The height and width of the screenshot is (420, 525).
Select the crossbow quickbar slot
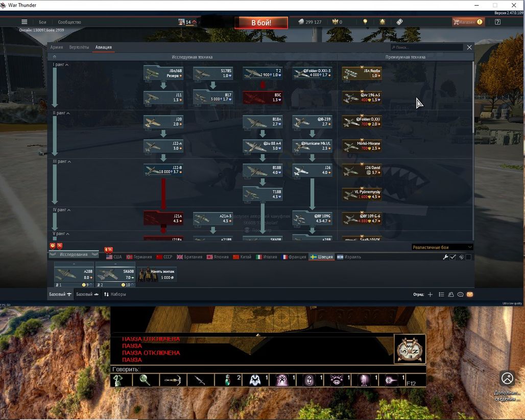tap(173, 381)
